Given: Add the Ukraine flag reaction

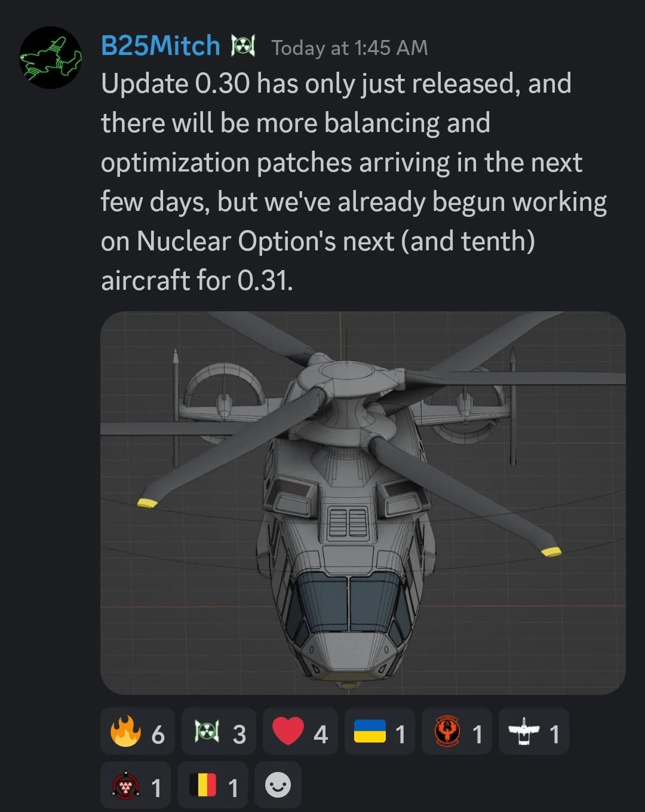Looking at the screenshot, I should pyautogui.click(x=379, y=732).
